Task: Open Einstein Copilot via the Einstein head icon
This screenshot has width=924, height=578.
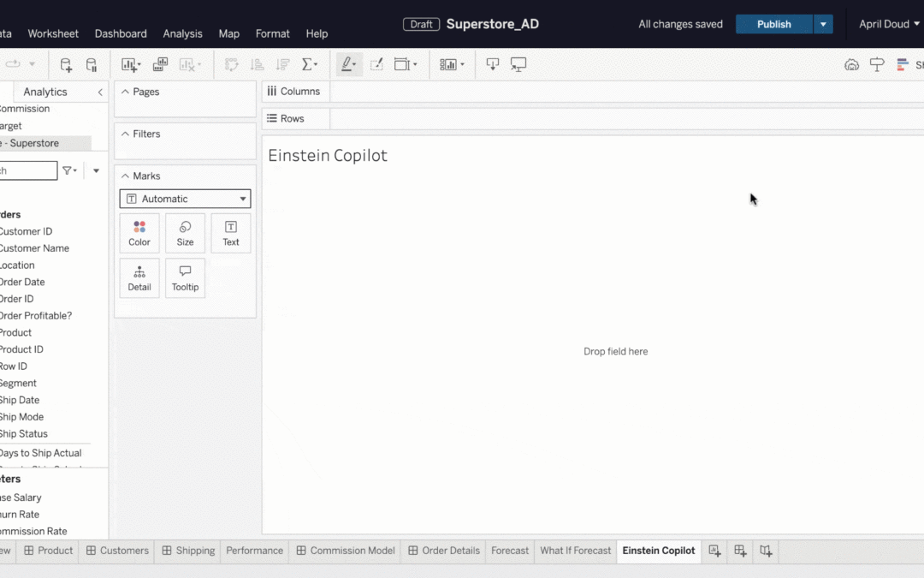Action: click(851, 65)
